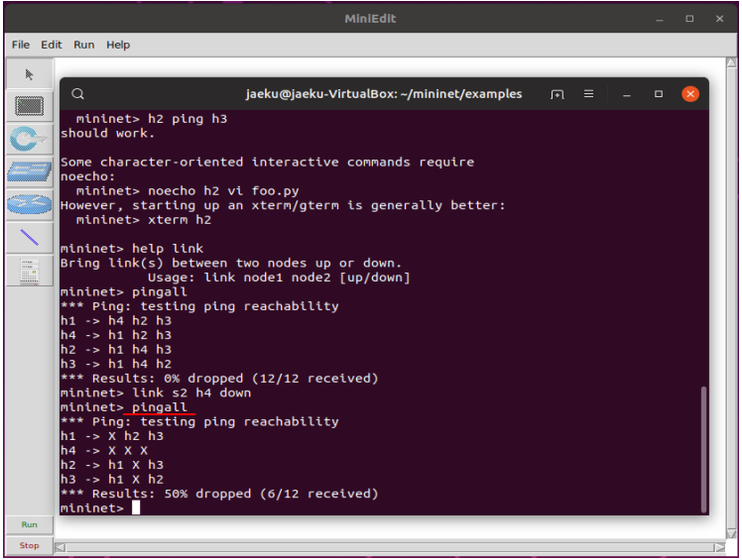Image resolution: width=742 pixels, height=560 pixels.
Task: Select the Host tool in MiniEdit toolbar
Action: pyautogui.click(x=30, y=106)
